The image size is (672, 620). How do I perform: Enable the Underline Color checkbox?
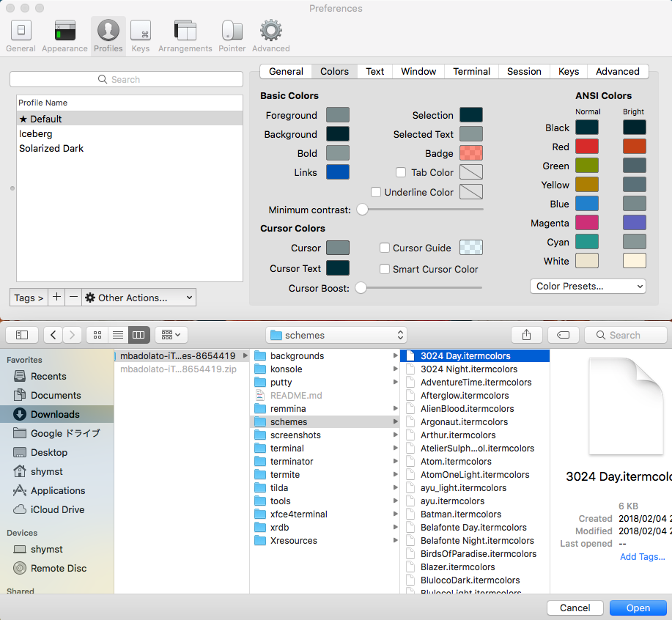(376, 192)
